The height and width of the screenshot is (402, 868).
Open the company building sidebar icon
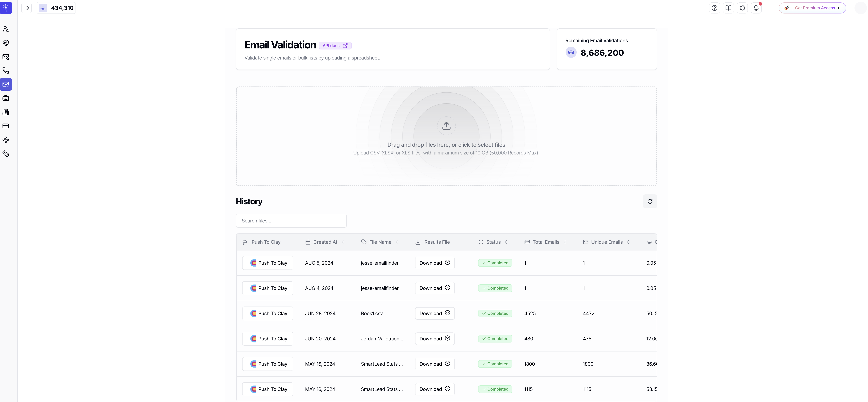pyautogui.click(x=6, y=112)
